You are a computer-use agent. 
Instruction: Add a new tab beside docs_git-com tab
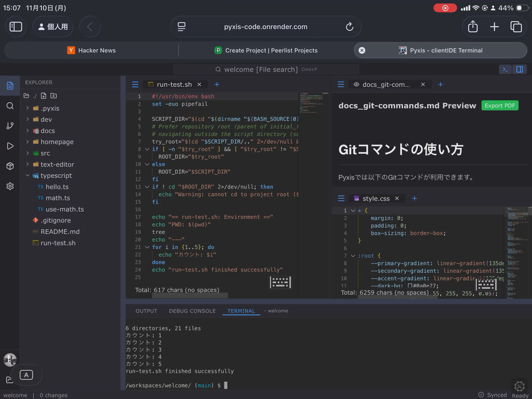(x=440, y=84)
